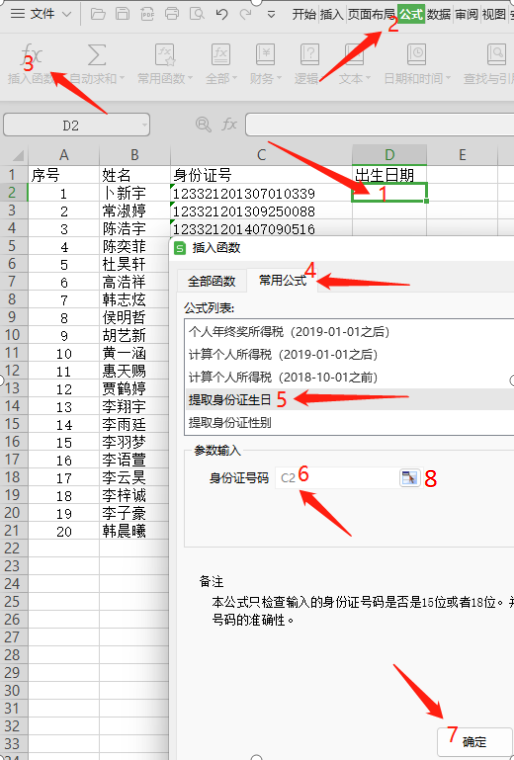The width and height of the screenshot is (514, 760).
Task: Click the save icon in toolbar
Action: (x=123, y=14)
